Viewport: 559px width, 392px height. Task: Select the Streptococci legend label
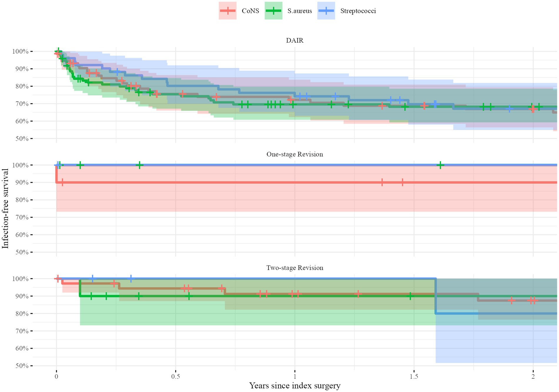click(x=358, y=11)
